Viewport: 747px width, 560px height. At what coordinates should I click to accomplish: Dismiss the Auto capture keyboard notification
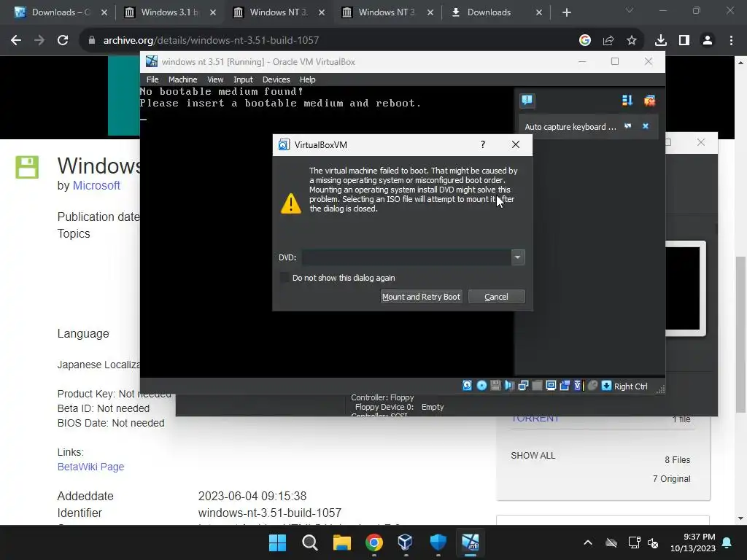coord(646,126)
